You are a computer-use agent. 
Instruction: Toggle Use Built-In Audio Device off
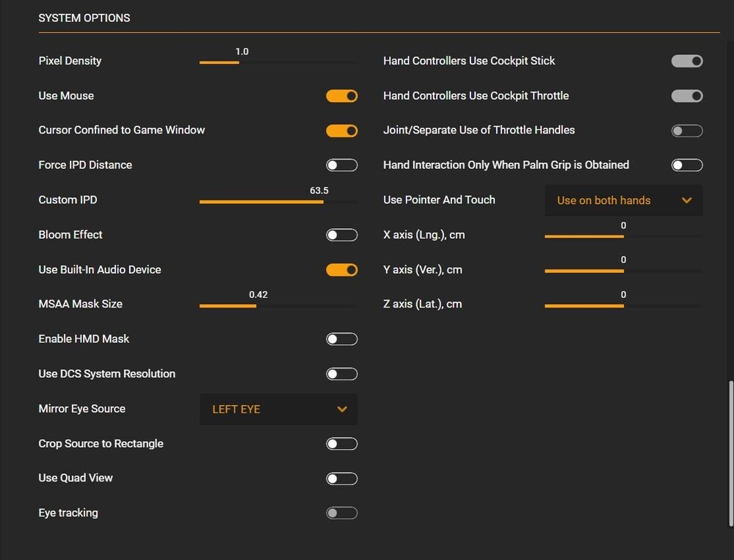click(342, 270)
